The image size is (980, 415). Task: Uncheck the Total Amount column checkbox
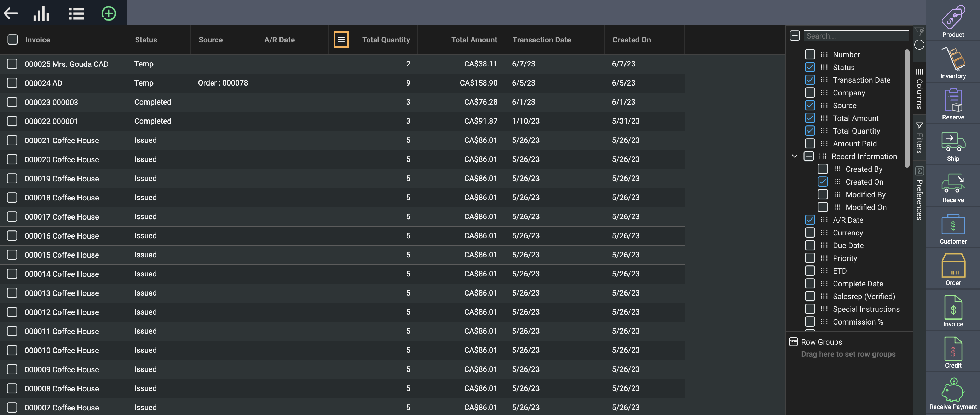coord(809,118)
